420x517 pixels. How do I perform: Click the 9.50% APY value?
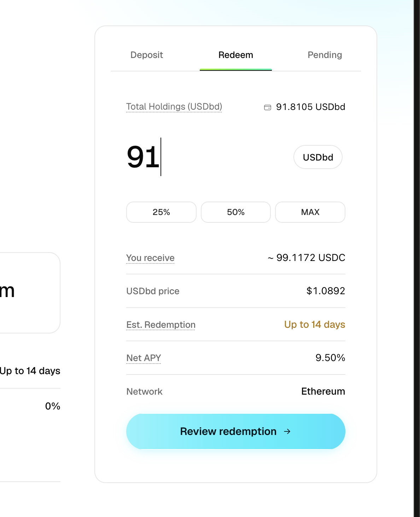tap(330, 358)
